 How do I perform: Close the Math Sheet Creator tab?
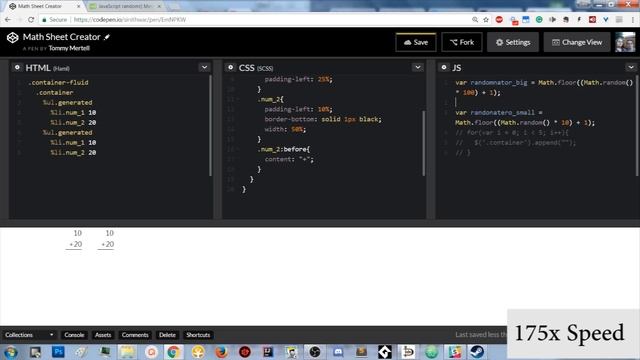click(78, 6)
